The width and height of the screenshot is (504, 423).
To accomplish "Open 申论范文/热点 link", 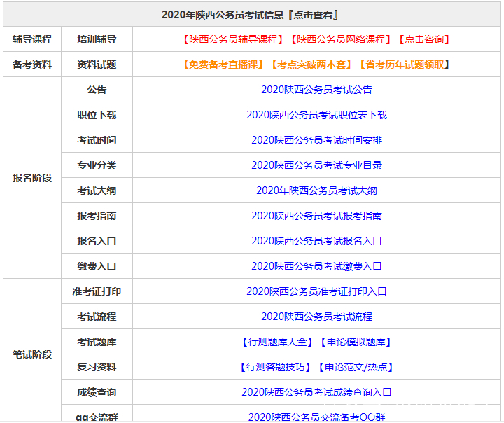I will [x=356, y=367].
